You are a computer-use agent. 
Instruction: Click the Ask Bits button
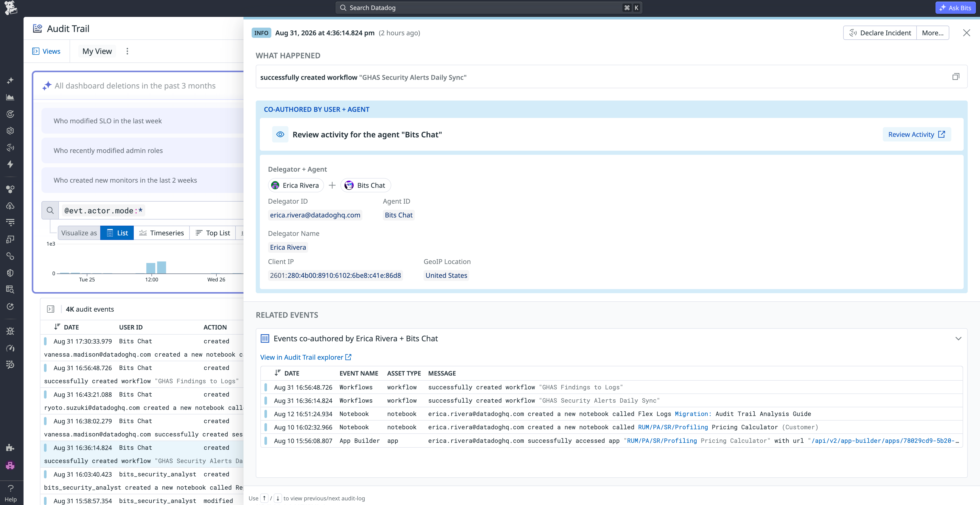point(955,8)
